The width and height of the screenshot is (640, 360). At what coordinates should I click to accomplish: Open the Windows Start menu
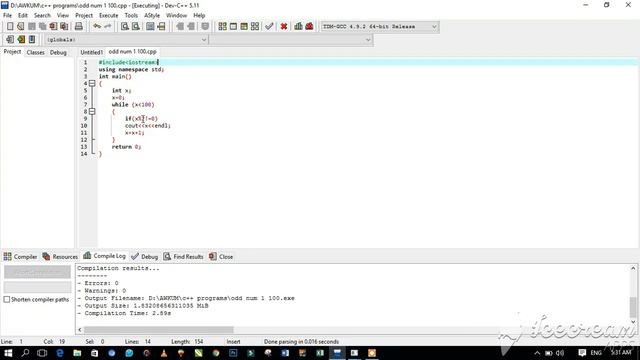click(8, 353)
